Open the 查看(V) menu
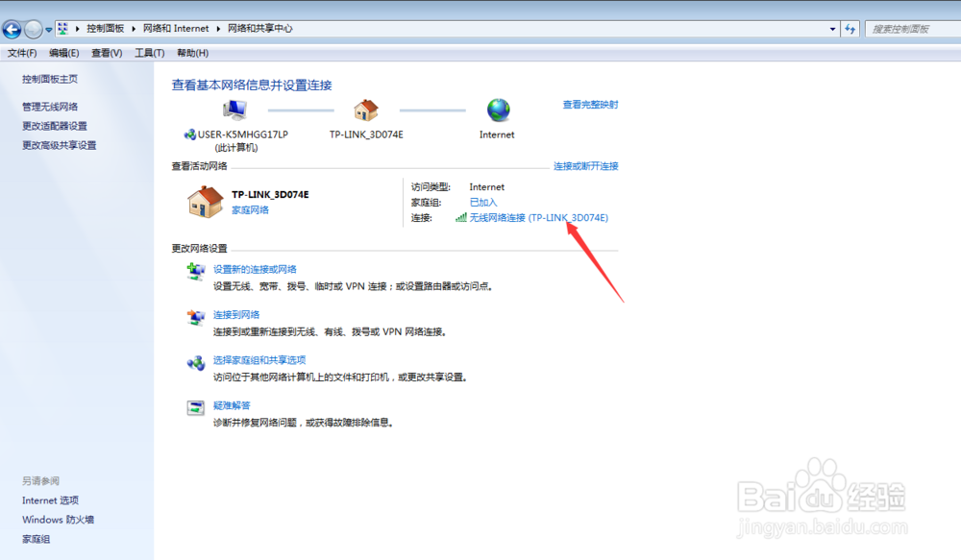 tap(106, 52)
